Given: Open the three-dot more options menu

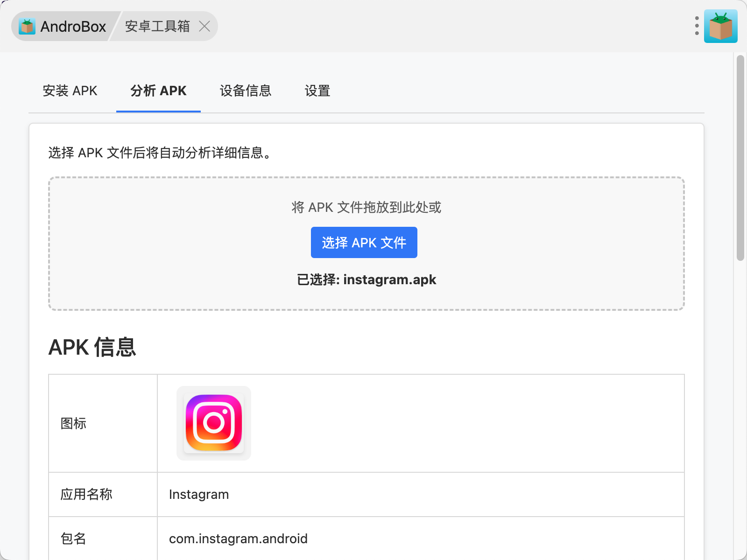Looking at the screenshot, I should [697, 26].
